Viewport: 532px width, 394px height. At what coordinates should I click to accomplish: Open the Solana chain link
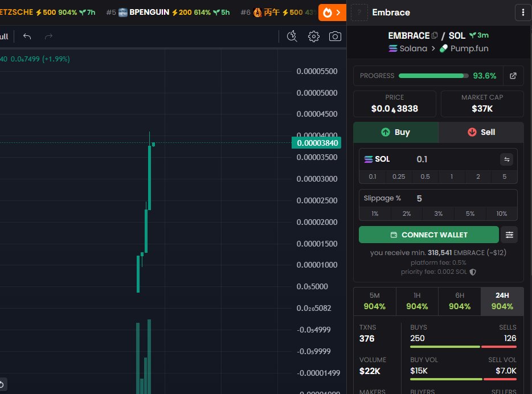tap(408, 48)
